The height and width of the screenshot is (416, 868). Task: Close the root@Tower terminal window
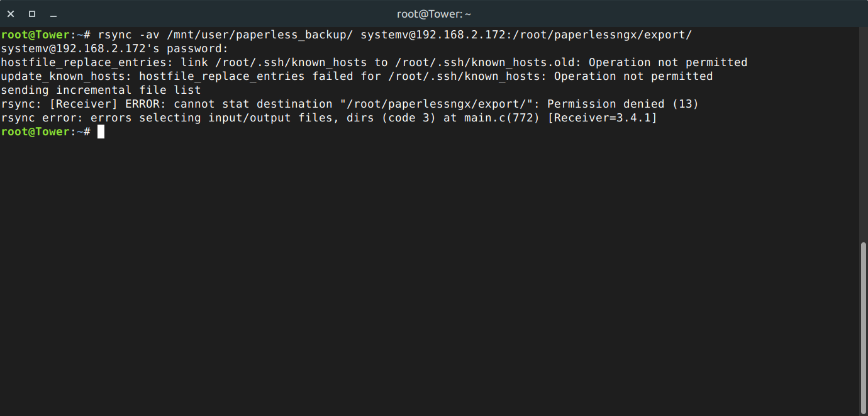(11, 14)
